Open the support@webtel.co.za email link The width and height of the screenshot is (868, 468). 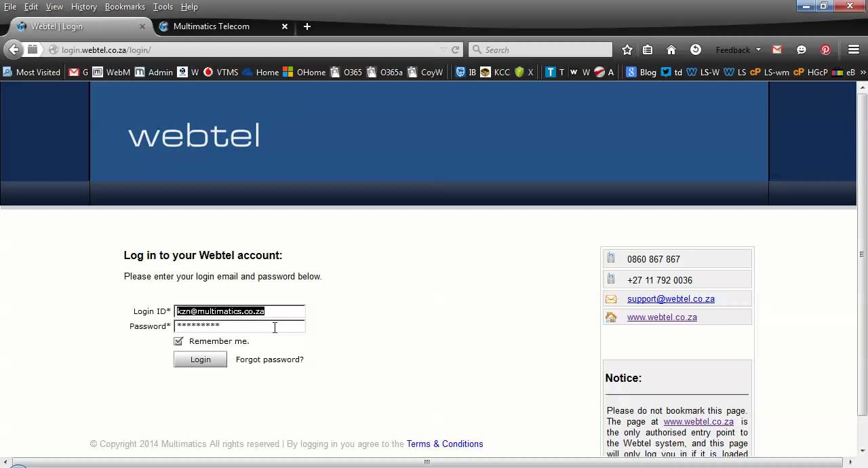pyautogui.click(x=671, y=299)
